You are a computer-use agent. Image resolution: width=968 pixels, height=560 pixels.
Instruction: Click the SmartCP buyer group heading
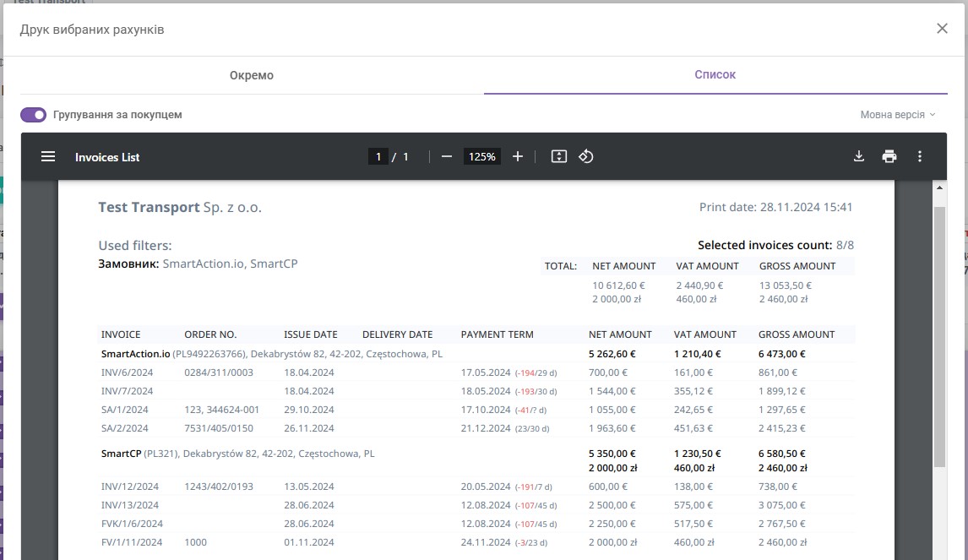click(x=237, y=454)
